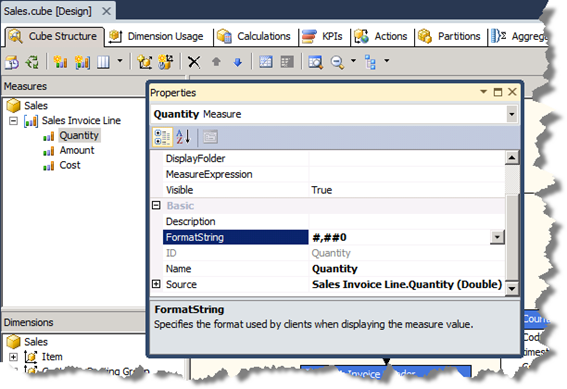The width and height of the screenshot is (567, 389).
Task: Collapse the Sales Invoice Line measure group
Action: (13, 121)
